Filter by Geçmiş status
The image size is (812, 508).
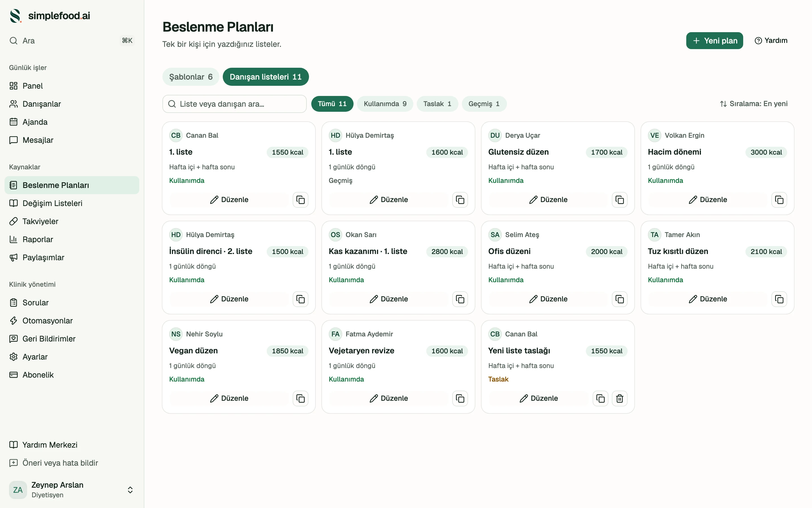(x=484, y=104)
